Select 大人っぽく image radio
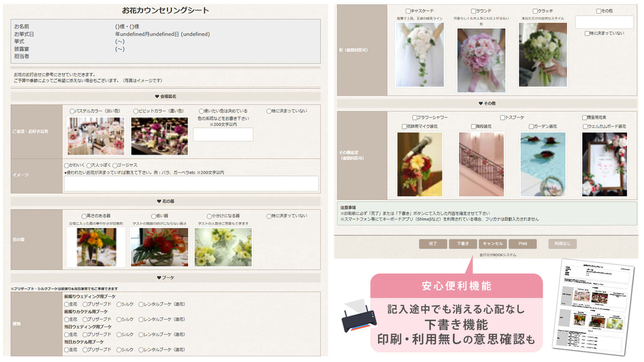644x362 pixels. point(89,165)
